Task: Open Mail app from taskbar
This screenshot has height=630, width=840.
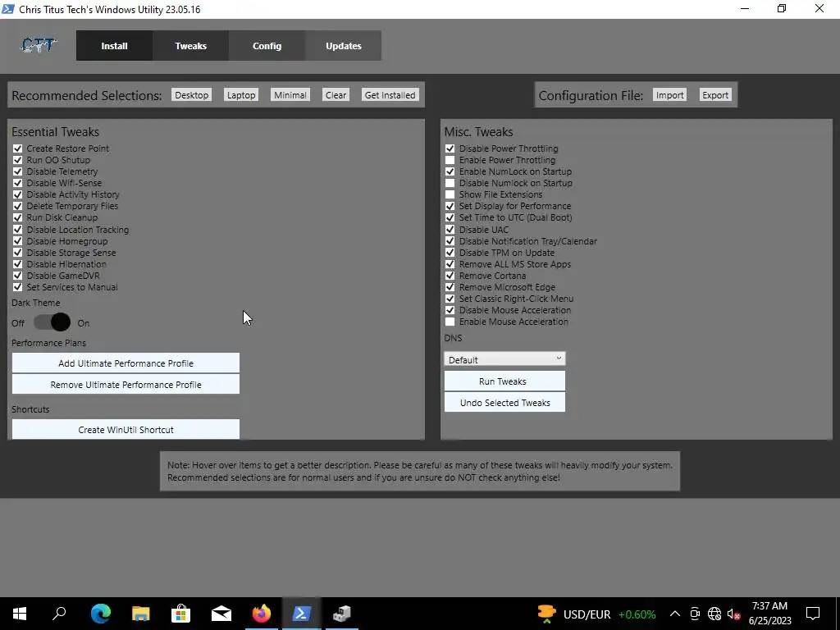Action: click(221, 614)
